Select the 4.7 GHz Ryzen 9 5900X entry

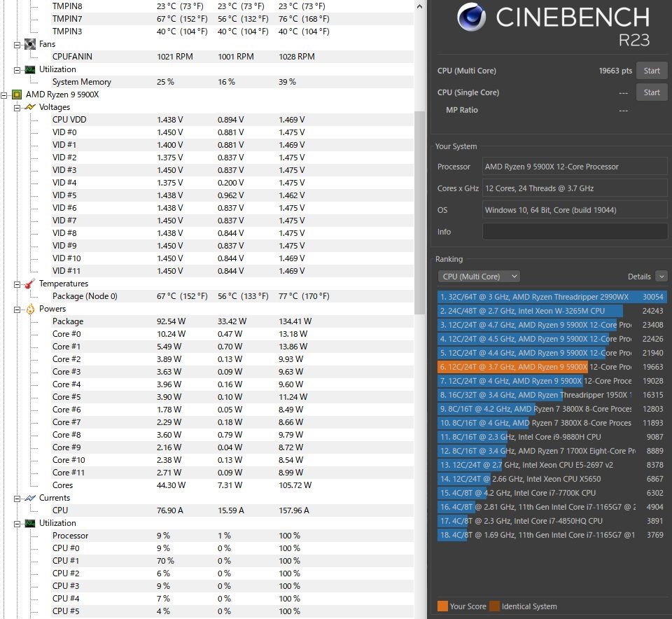(552, 325)
